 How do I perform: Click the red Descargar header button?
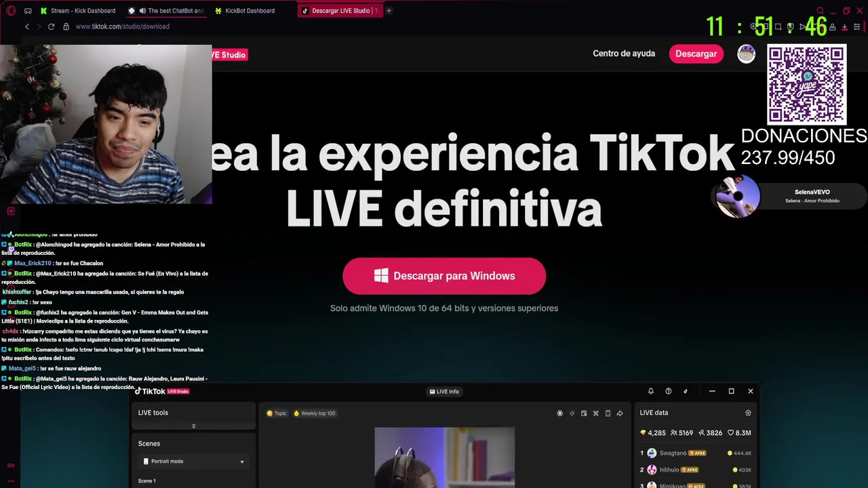click(696, 54)
